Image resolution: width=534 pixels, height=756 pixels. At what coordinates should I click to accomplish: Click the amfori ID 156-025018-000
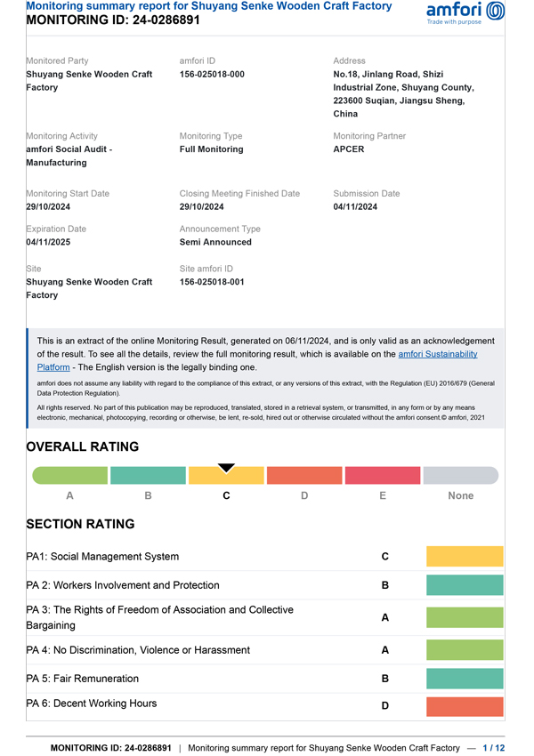(212, 75)
